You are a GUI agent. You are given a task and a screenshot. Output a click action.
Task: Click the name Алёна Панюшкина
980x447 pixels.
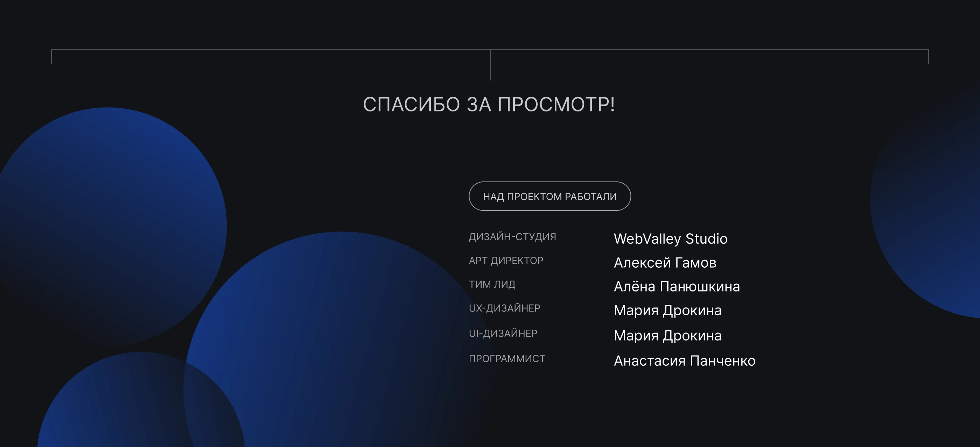(677, 286)
